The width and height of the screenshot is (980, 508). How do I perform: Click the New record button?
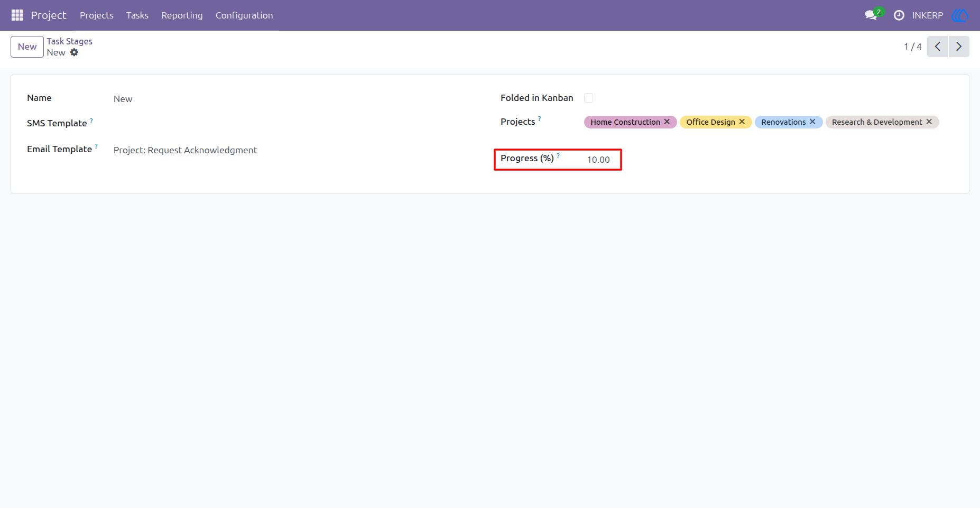pos(27,47)
